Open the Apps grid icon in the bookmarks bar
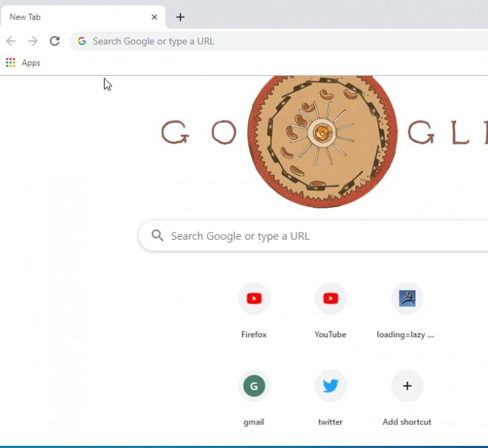 point(10,63)
